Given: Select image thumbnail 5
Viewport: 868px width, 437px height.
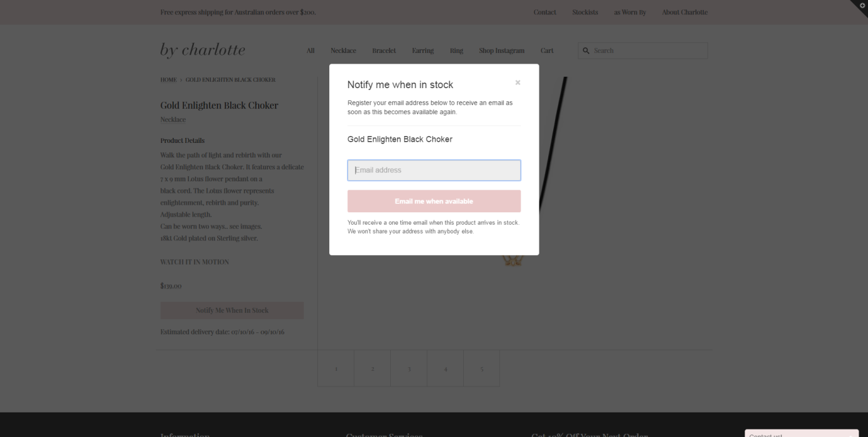Looking at the screenshot, I should coord(482,368).
